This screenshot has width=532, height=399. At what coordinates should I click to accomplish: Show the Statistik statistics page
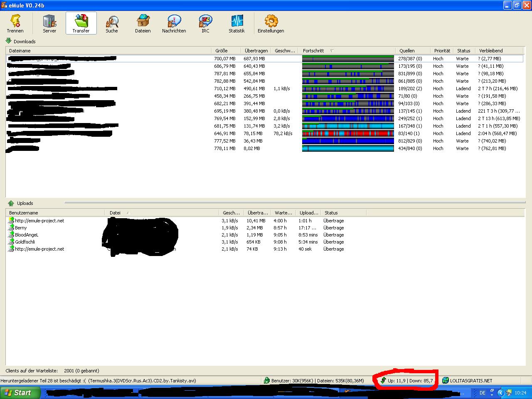pyautogui.click(x=236, y=23)
